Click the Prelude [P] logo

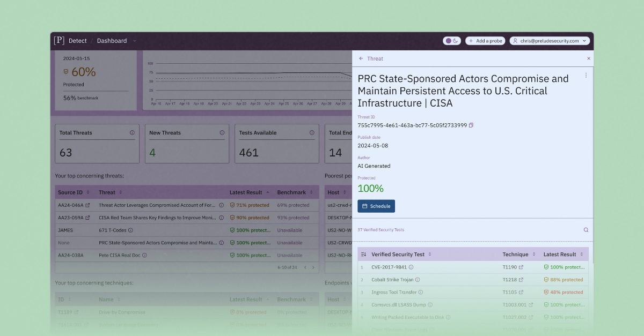pyautogui.click(x=59, y=40)
